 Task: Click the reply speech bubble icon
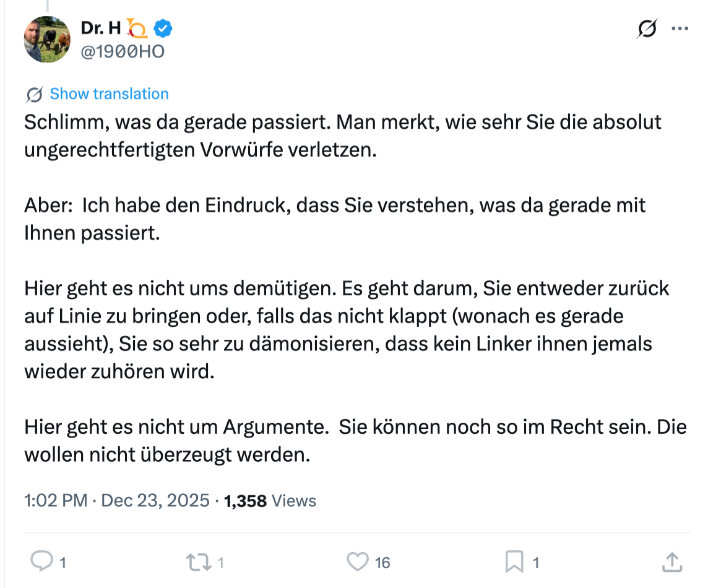[41, 561]
